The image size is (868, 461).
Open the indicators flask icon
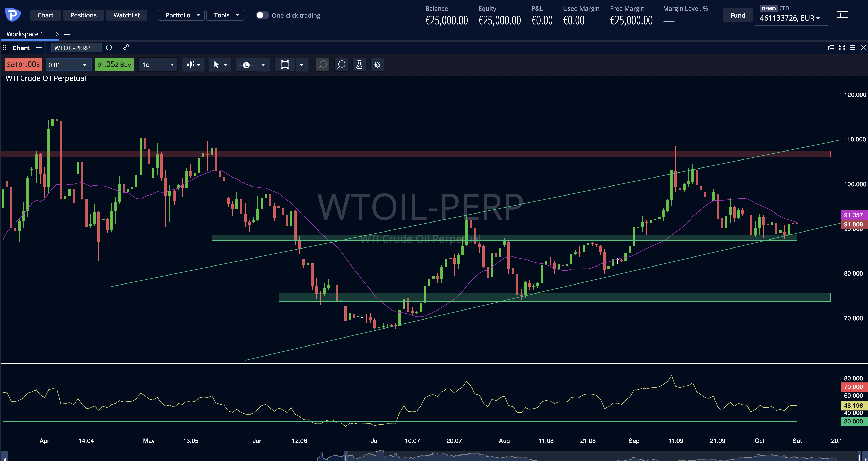coord(359,65)
